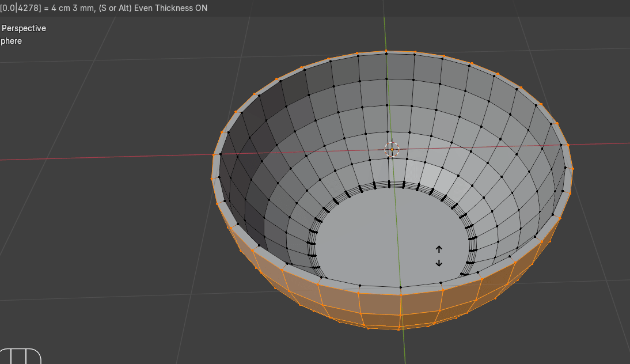Select the rightmost orange rim vertex
Image resolution: width=630 pixels, height=364 pixels.
pyautogui.click(x=572, y=168)
